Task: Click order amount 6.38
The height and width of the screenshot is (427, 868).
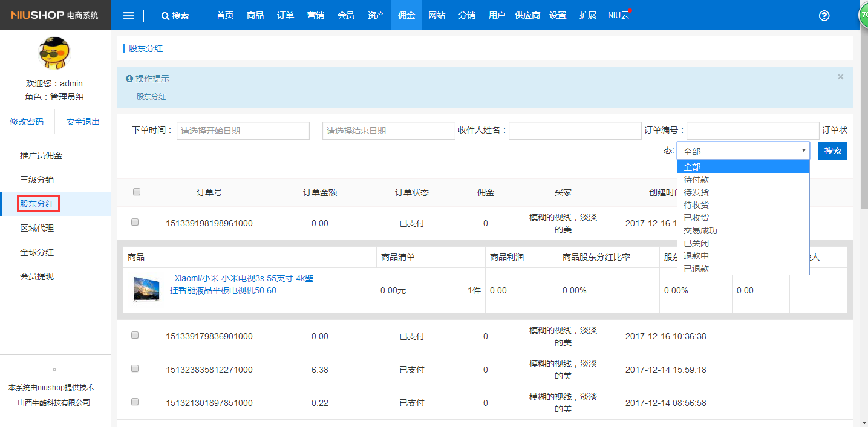Action: pyautogui.click(x=320, y=370)
